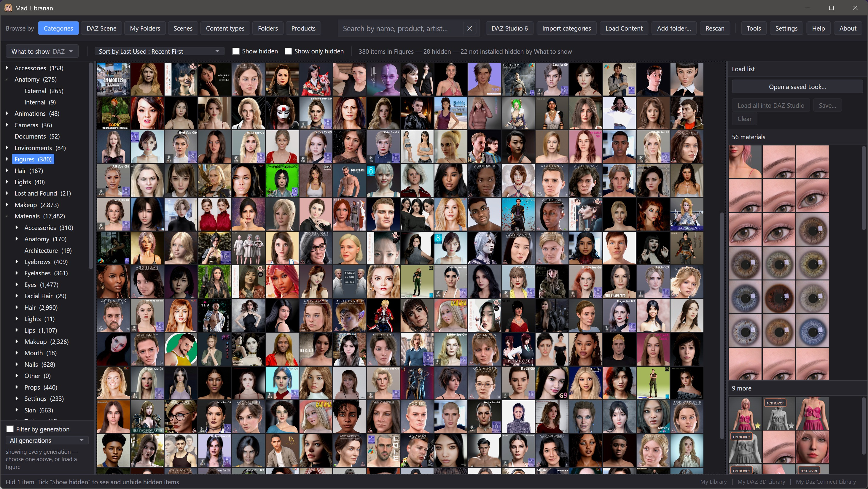Select the Elf Swordmaster figure thumbnail
This screenshot has height=489, width=868.
click(147, 417)
